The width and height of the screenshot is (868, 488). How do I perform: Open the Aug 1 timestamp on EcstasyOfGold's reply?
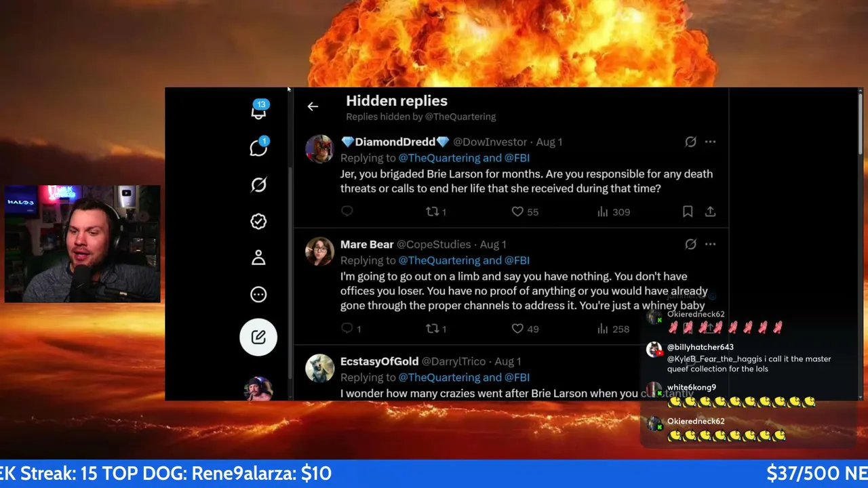point(508,361)
